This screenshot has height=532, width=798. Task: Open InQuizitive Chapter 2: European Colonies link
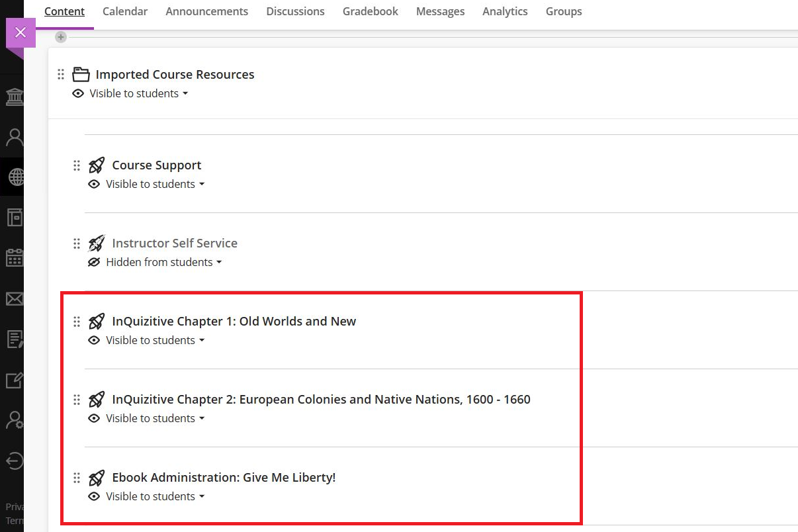321,399
